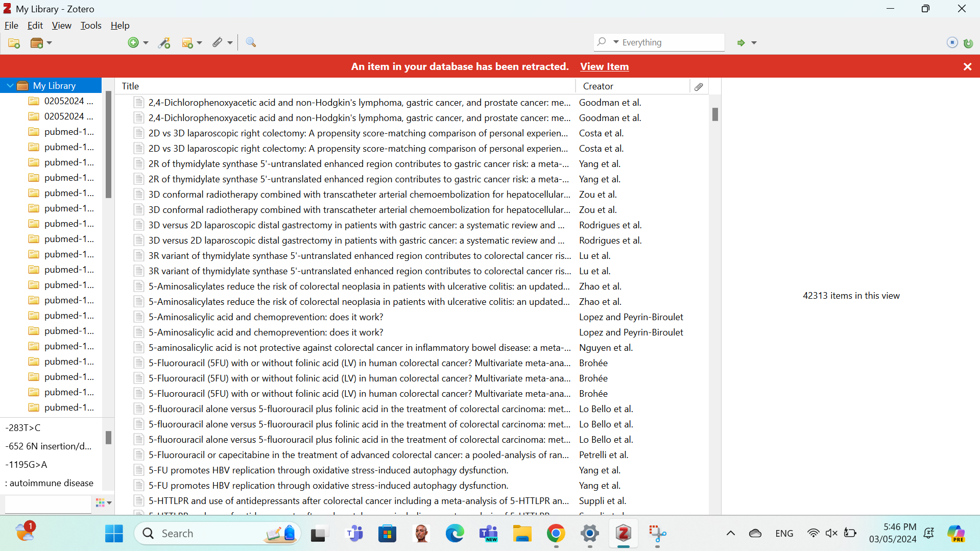Viewport: 980px width, 551px height.
Task: Open the Edit menu
Action: click(x=35, y=26)
